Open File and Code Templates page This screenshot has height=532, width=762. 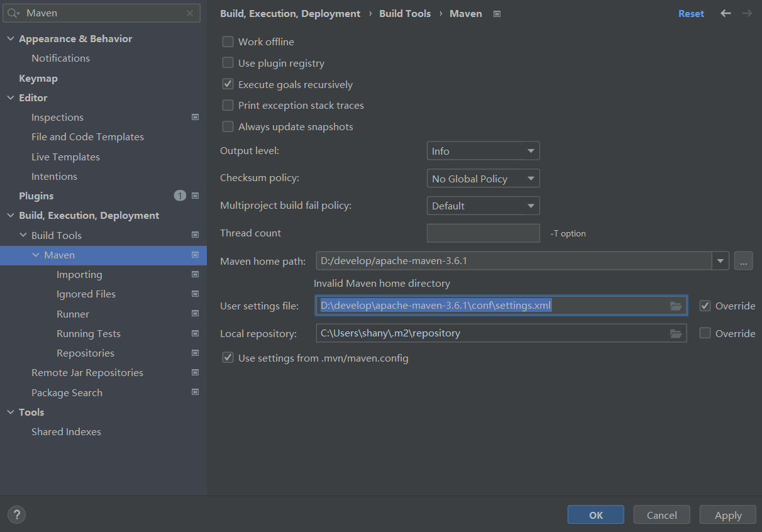[x=87, y=136]
